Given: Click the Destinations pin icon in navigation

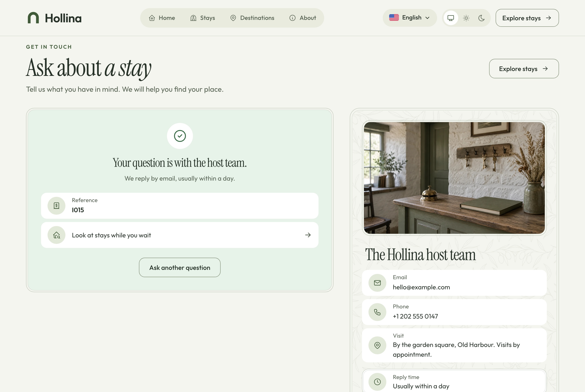Looking at the screenshot, I should 233,18.
